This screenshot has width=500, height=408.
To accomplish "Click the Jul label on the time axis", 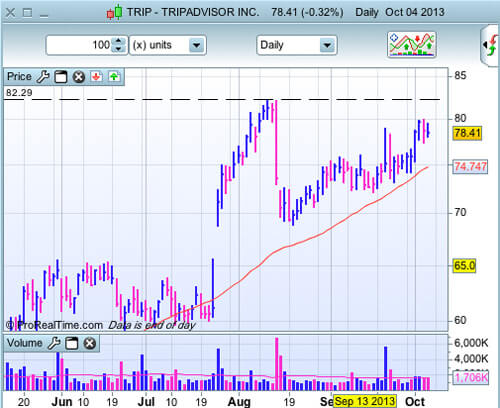I will pos(146,402).
